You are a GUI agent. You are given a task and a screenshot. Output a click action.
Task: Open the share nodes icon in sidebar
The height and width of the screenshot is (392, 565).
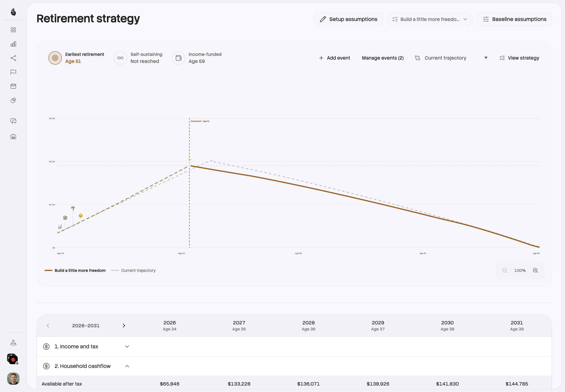(x=13, y=58)
